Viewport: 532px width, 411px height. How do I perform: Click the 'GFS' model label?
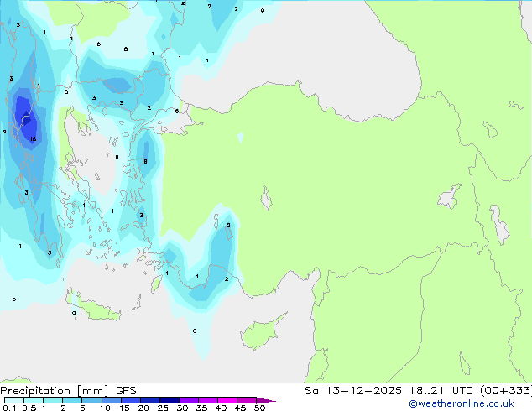pos(126,391)
